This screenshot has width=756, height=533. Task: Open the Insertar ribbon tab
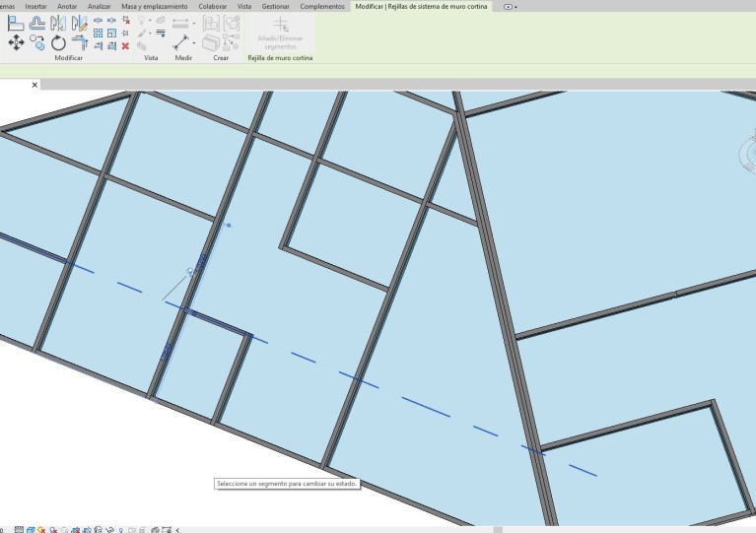[35, 6]
